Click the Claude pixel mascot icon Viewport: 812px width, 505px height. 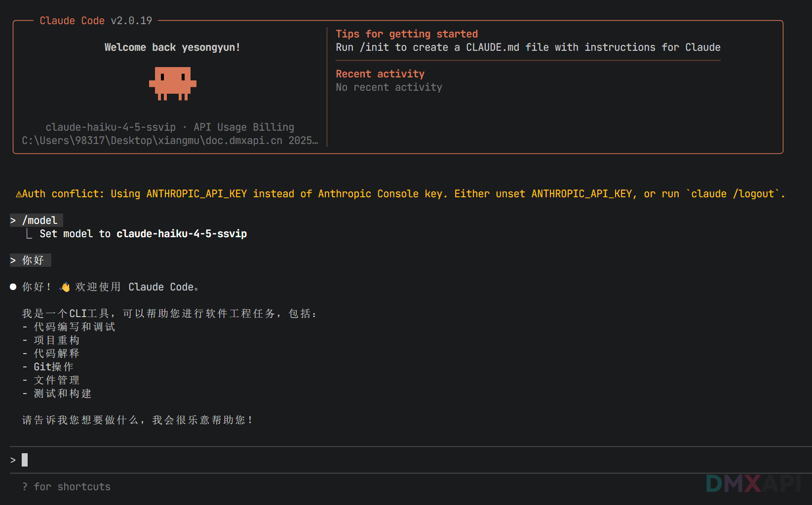172,83
